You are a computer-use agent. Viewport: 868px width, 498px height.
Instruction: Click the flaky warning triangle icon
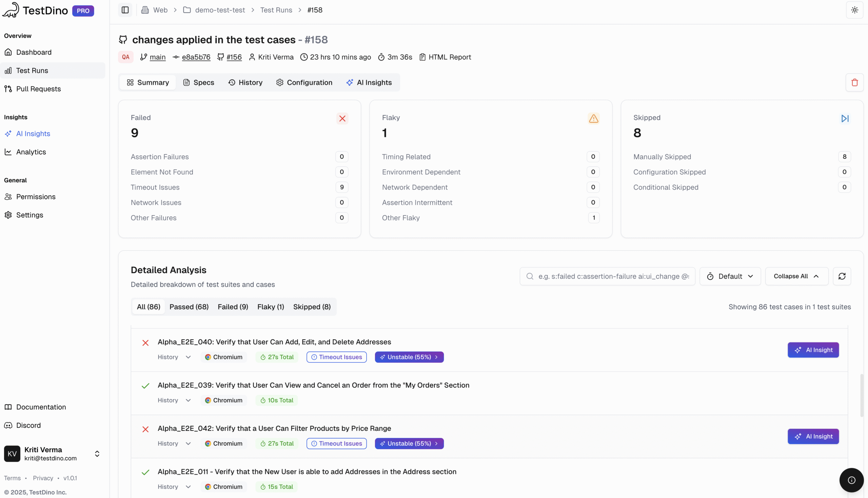pos(593,118)
